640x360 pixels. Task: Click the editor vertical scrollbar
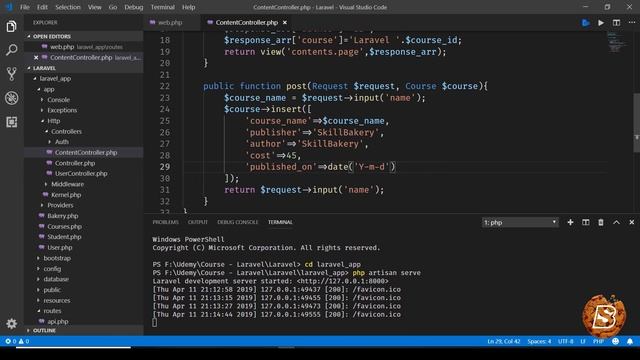(x=636, y=122)
